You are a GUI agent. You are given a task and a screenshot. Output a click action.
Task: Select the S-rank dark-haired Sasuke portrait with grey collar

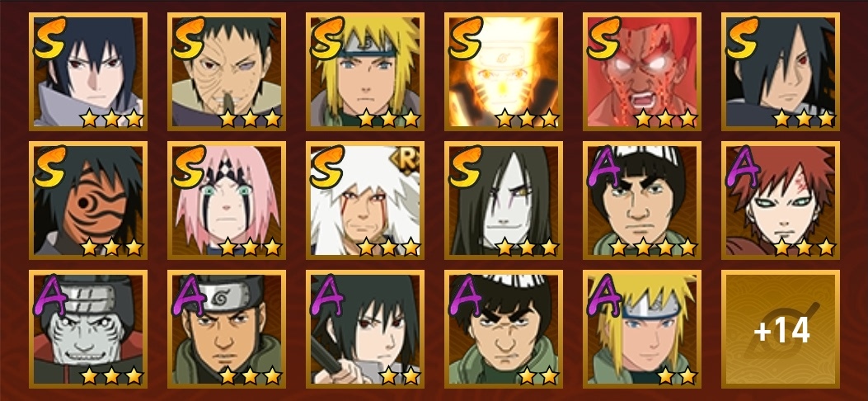pyautogui.click(x=88, y=72)
